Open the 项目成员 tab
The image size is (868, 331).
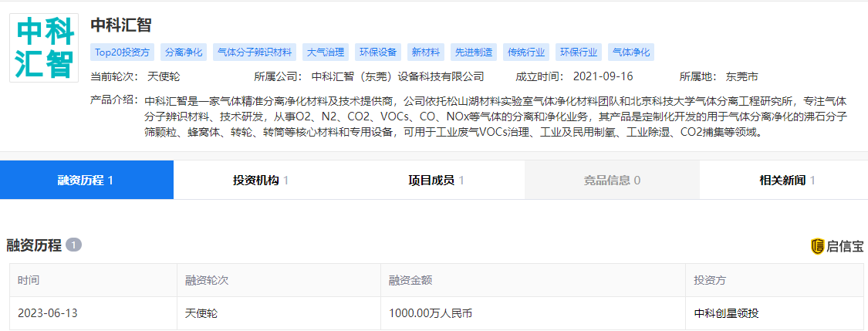coord(437,180)
